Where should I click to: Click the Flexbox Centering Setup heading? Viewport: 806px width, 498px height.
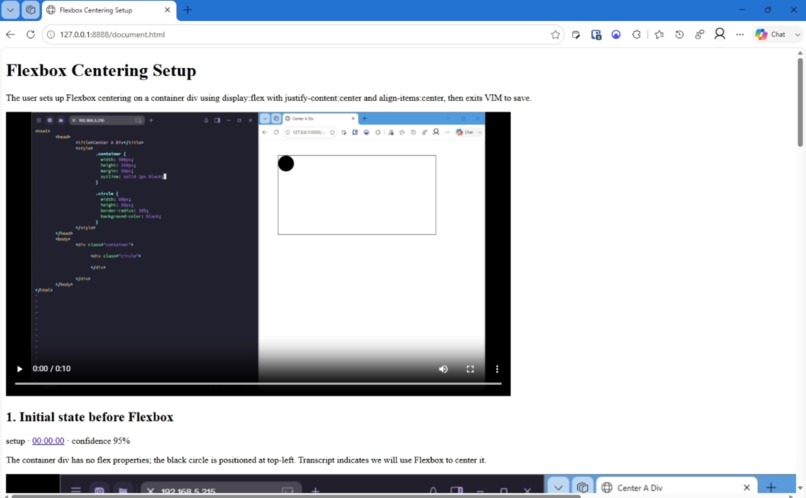[x=101, y=70]
